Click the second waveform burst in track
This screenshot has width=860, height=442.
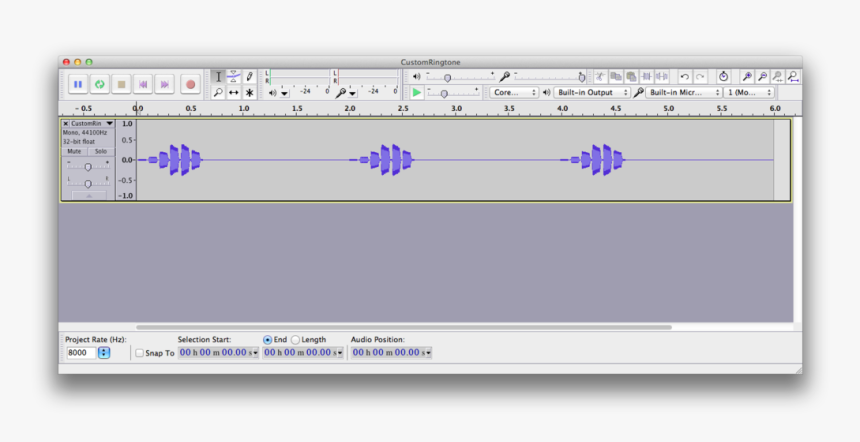pos(382,160)
